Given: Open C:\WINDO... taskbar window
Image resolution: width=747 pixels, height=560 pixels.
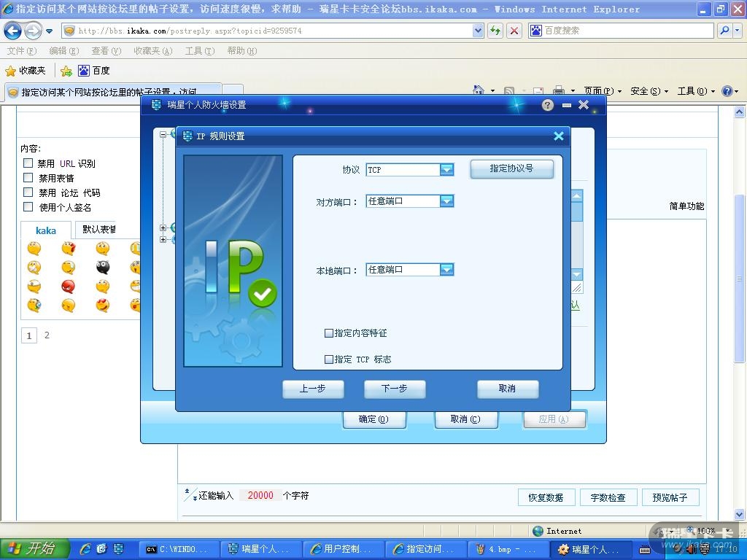Looking at the screenshot, I should (179, 550).
